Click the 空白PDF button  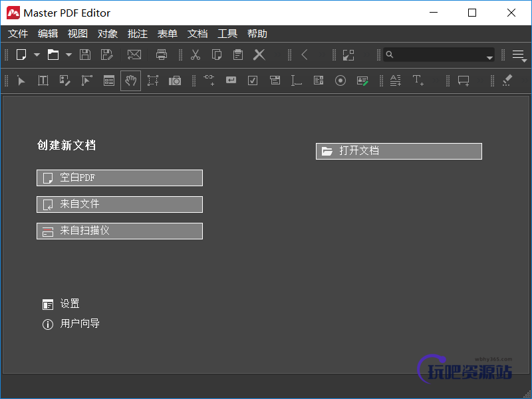[120, 178]
